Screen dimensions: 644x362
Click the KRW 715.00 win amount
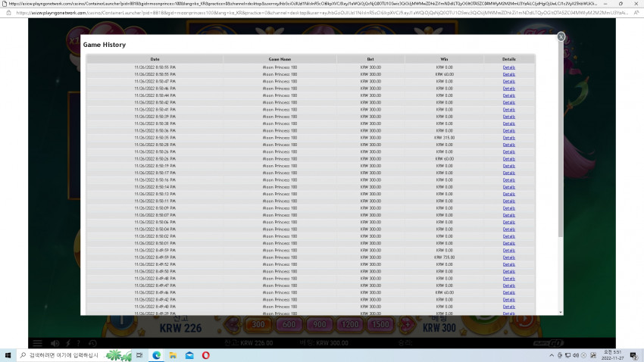(445, 257)
